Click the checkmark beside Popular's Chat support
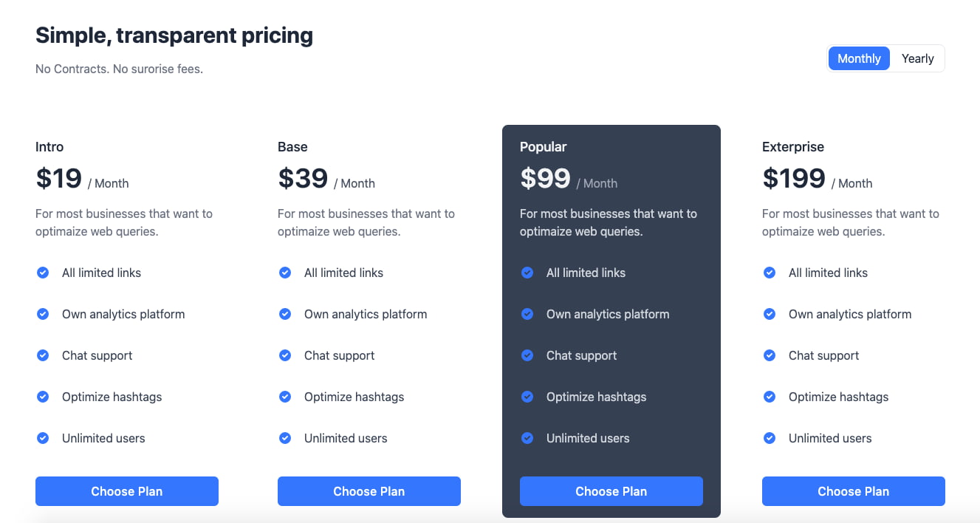 coord(527,355)
